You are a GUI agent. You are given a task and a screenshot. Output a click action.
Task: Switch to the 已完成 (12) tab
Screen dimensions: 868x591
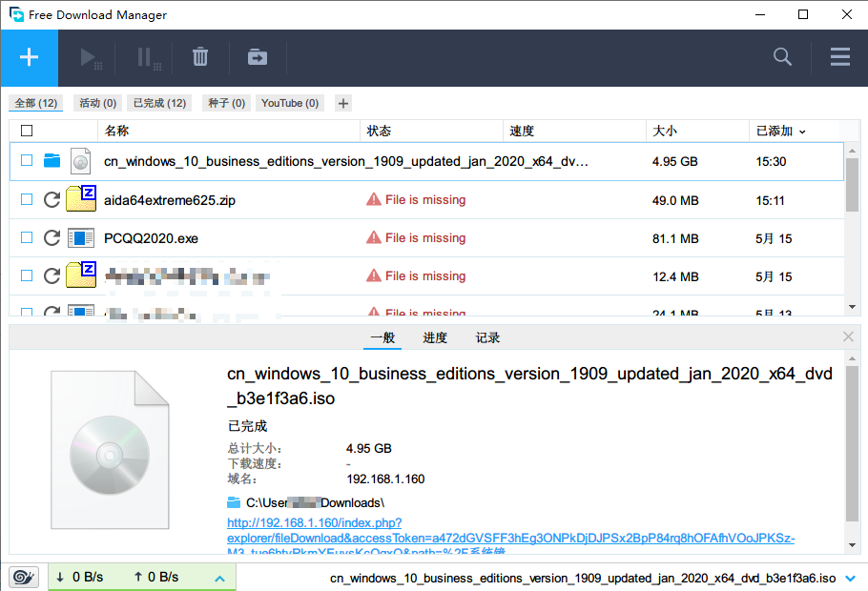pyautogui.click(x=159, y=103)
